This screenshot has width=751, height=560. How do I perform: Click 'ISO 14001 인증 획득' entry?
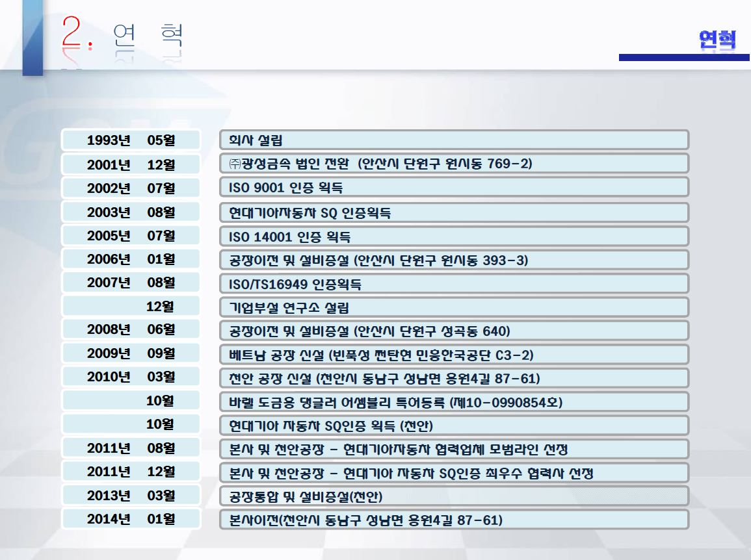click(x=454, y=236)
